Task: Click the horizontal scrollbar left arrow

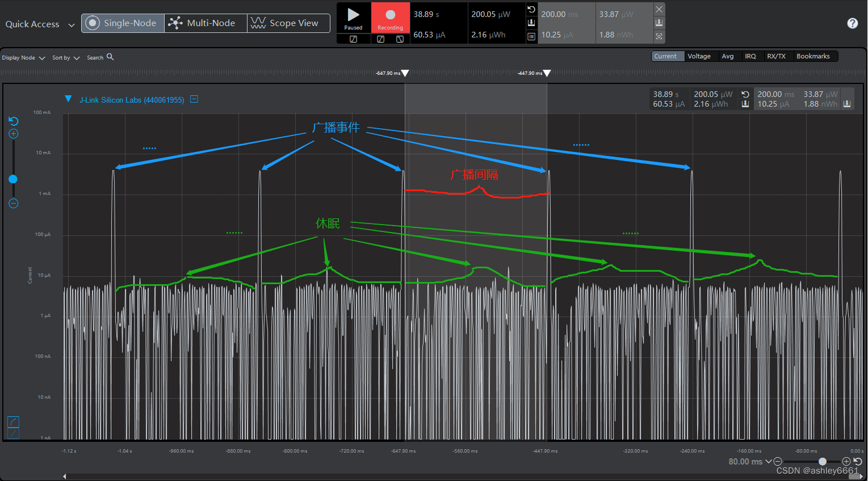Action: pos(65,476)
